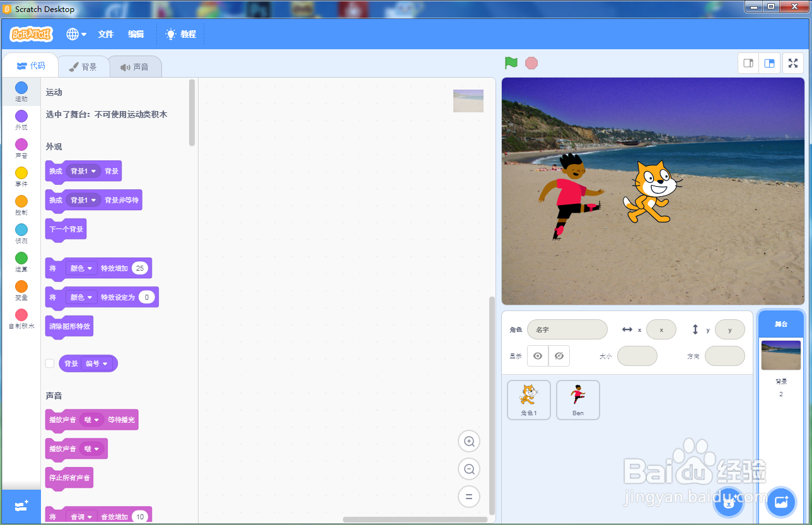Edit the 10 value in 音效增加 block
The height and width of the screenshot is (525, 812).
[140, 517]
